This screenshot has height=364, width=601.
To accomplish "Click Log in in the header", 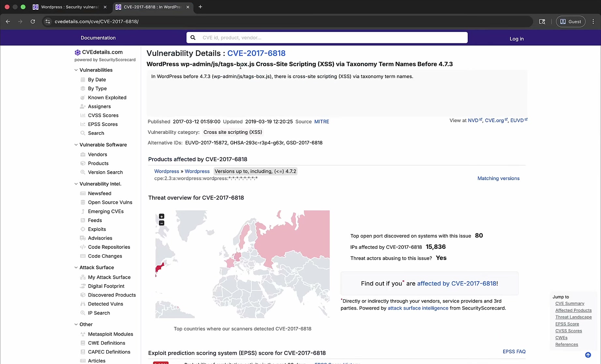I will [517, 39].
